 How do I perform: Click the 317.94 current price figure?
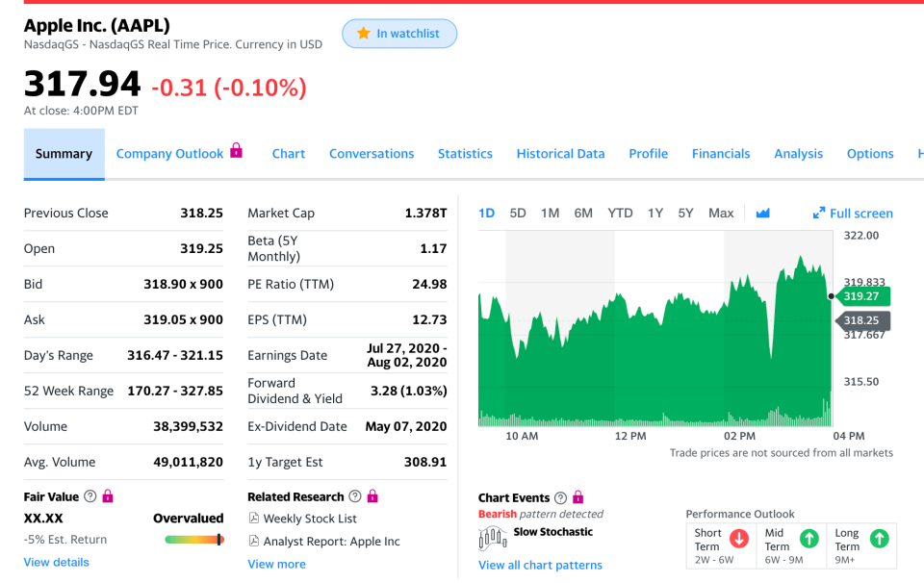click(83, 84)
